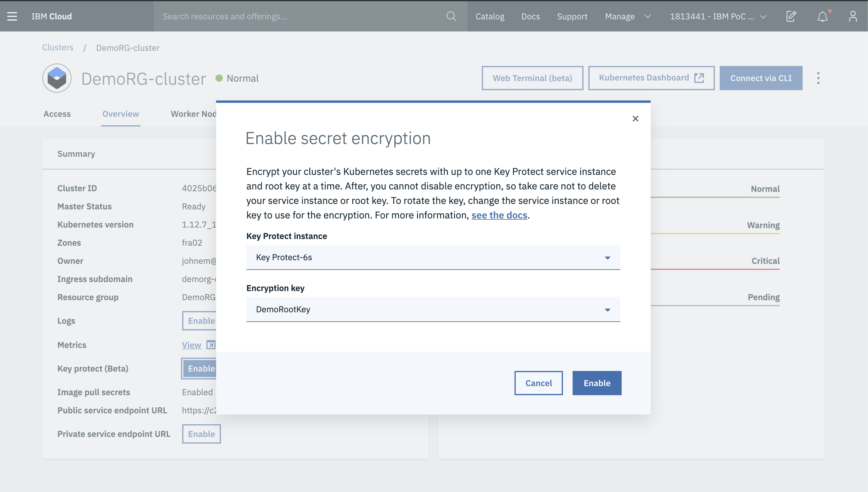Click the hamburger menu icon
The height and width of the screenshot is (492, 868).
11,16
